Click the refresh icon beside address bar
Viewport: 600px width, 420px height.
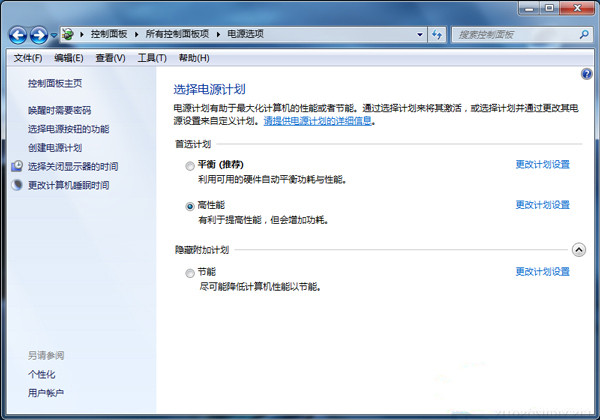[x=437, y=34]
